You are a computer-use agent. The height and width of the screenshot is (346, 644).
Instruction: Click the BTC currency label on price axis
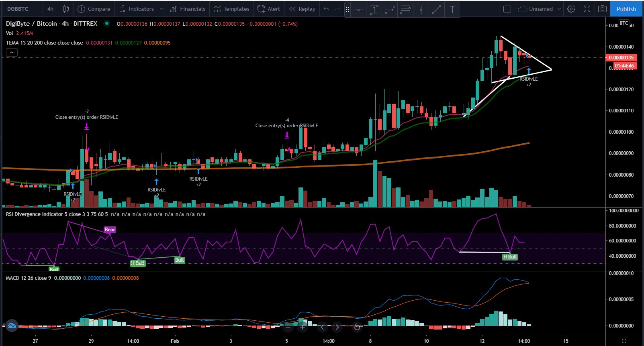coord(624,23)
